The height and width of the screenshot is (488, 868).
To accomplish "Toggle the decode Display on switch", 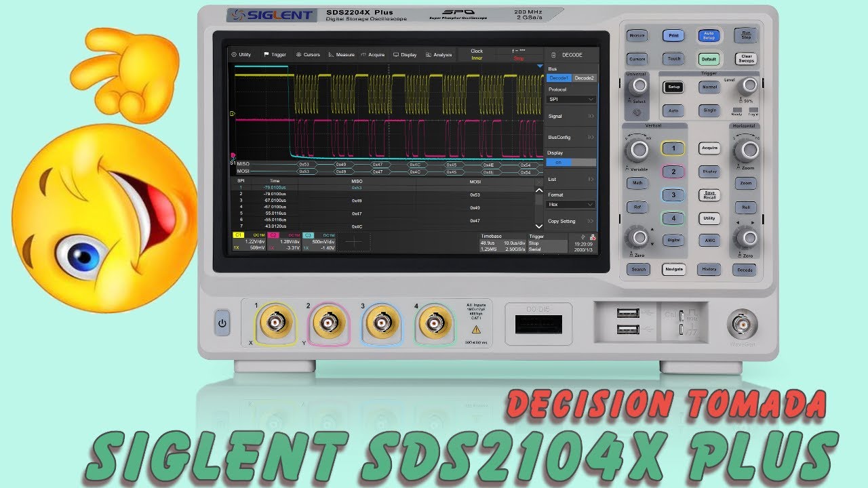I will [572, 163].
